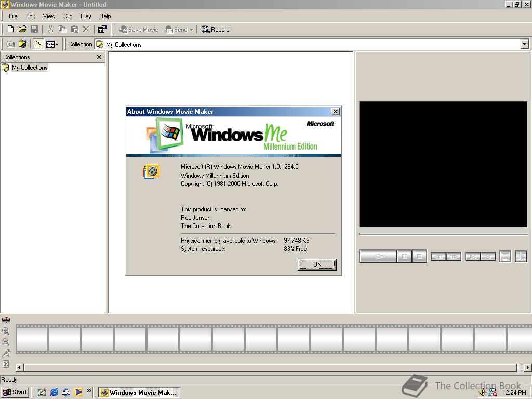
Task: Open the Views dropdown button
Action: pyautogui.click(x=52, y=44)
